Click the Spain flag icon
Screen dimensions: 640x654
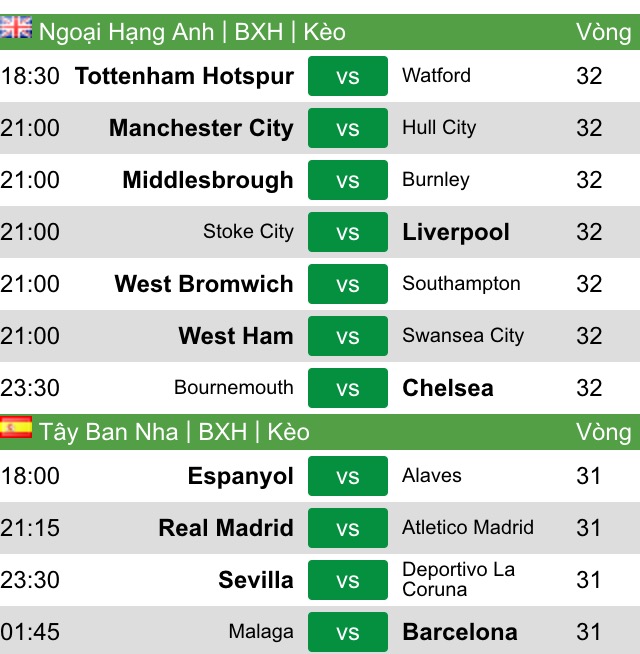coord(16,427)
